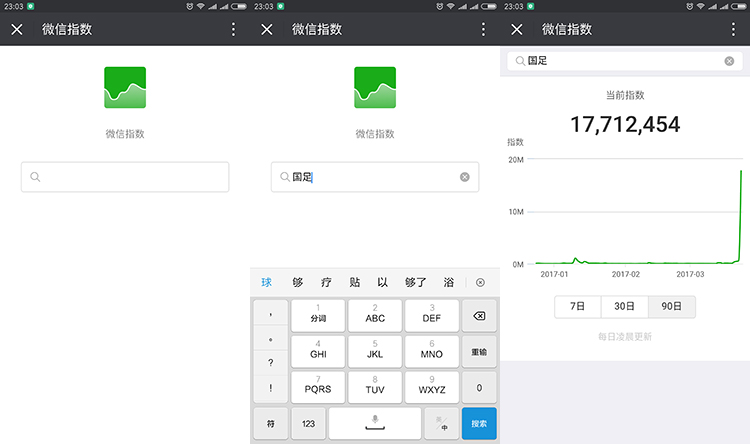The width and height of the screenshot is (750, 444).
Task: Switch to the 123 numeric keyboard
Action: point(309,423)
